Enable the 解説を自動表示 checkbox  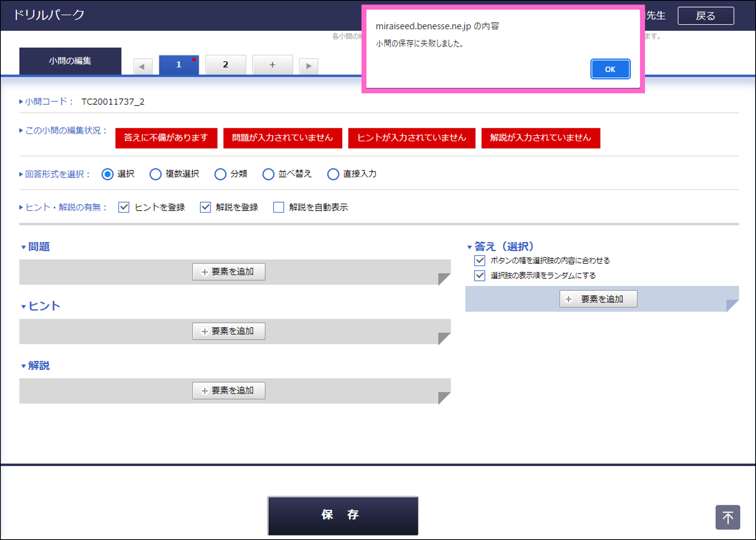point(278,207)
